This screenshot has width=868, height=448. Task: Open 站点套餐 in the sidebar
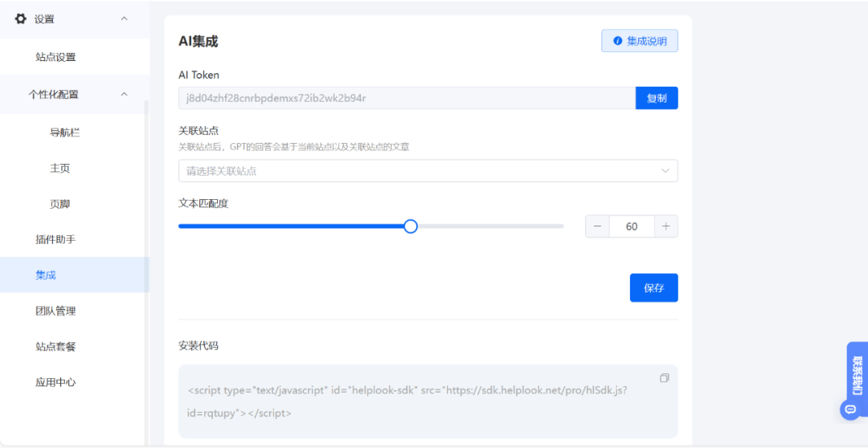tap(55, 347)
